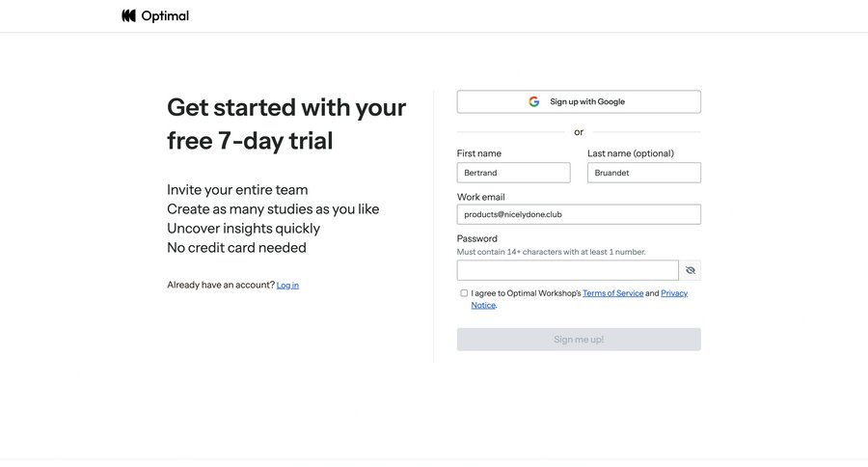
Task: Click the First name label
Action: coord(479,153)
